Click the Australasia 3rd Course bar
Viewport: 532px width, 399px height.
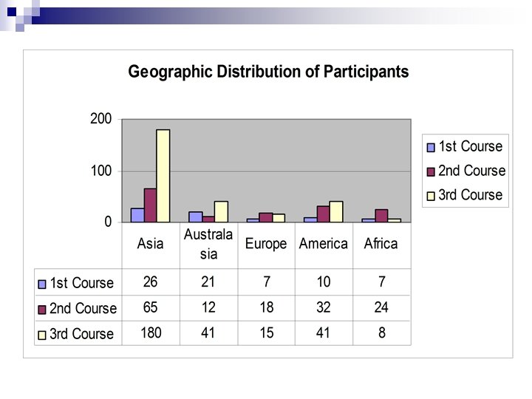tap(221, 211)
